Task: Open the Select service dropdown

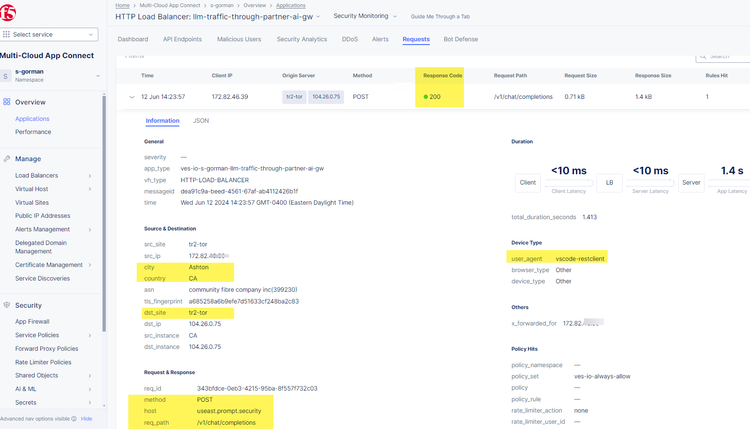Action: [49, 34]
